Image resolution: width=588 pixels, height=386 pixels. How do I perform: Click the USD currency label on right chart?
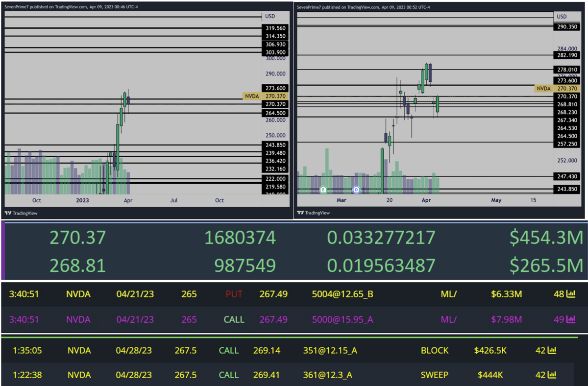point(561,16)
